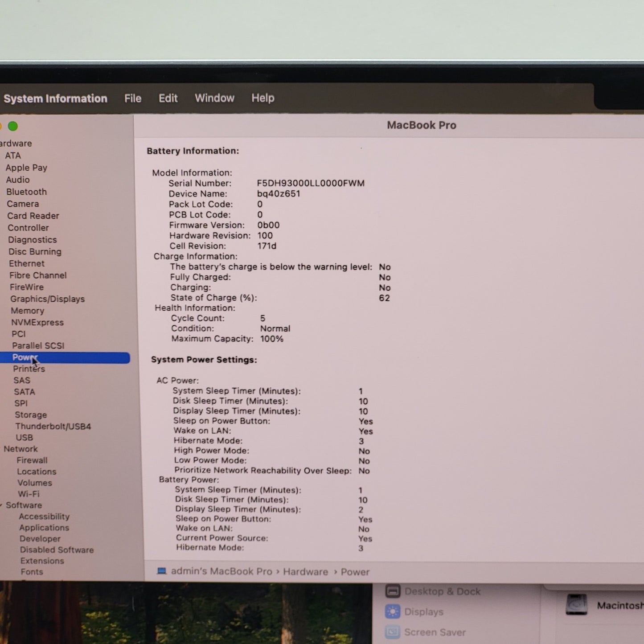Click Power in the path bar
This screenshot has width=644, height=644.
[x=355, y=572]
